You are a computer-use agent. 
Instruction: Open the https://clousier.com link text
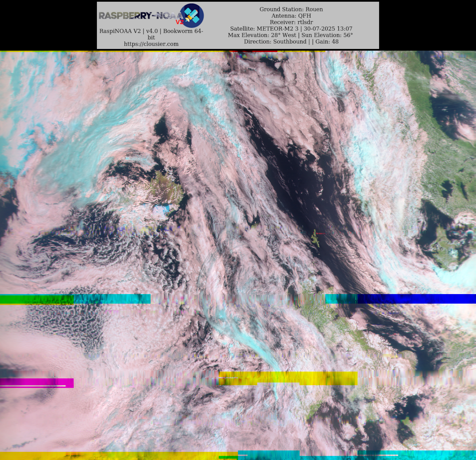click(x=151, y=44)
